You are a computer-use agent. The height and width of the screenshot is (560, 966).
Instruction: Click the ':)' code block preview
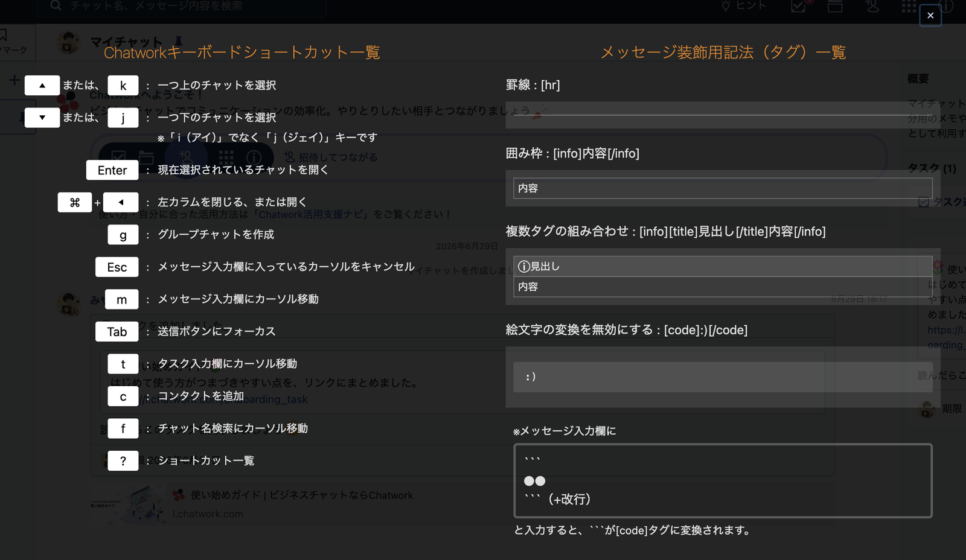723,377
